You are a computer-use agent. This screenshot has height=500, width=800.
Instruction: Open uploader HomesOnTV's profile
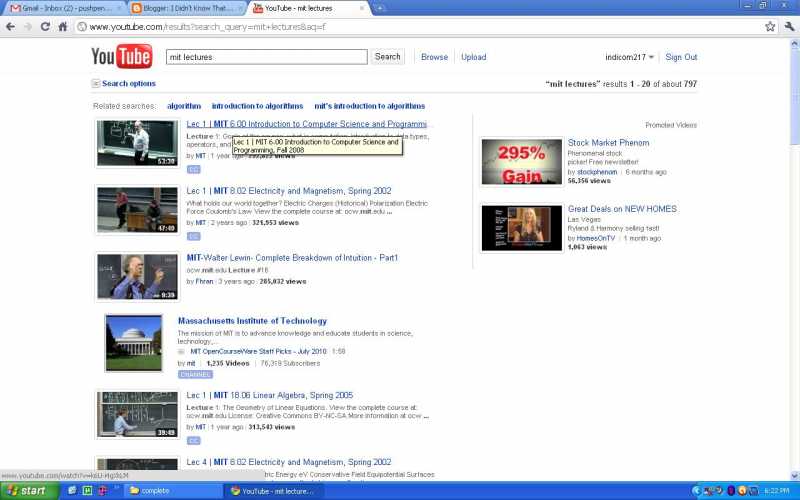[x=595, y=238]
